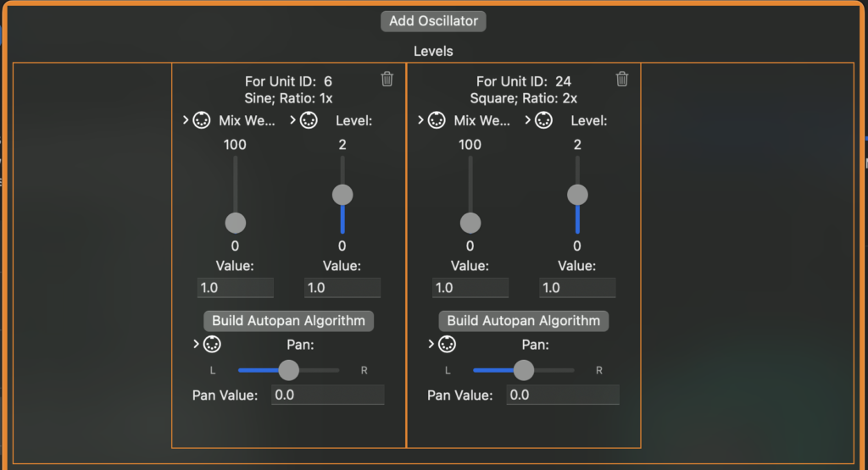Click MIDI icon next to Mix Weight in Unit 24
This screenshot has width=868, height=470.
(x=437, y=120)
